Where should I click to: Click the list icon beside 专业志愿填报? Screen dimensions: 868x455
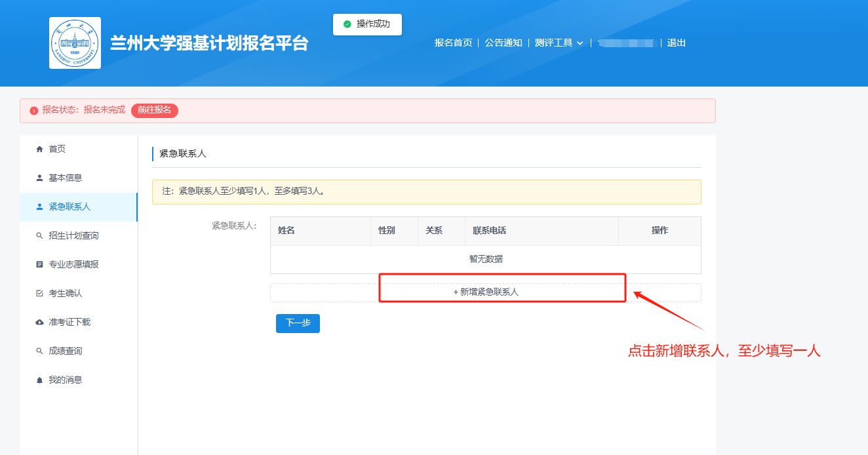point(39,265)
